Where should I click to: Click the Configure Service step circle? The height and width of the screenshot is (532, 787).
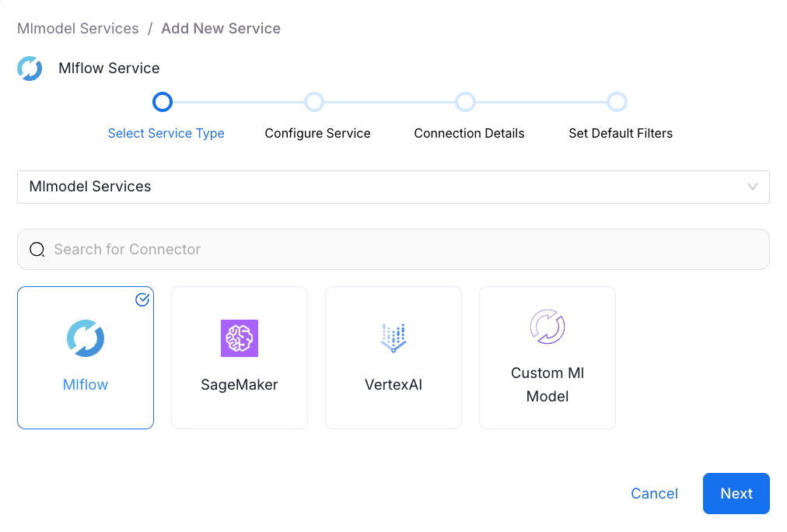tap(314, 102)
